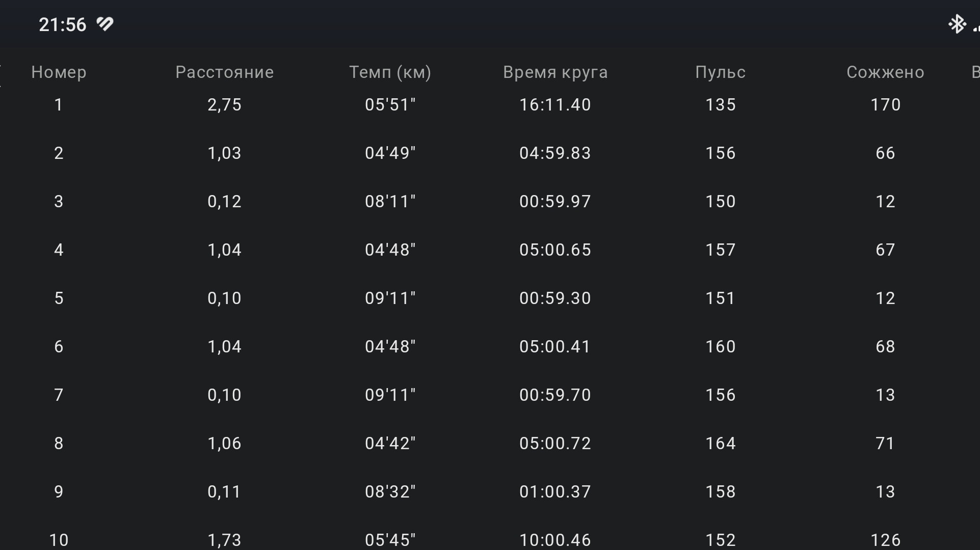Tap heart rate 164 in lap 8
This screenshot has width=980, height=550.
720,444
